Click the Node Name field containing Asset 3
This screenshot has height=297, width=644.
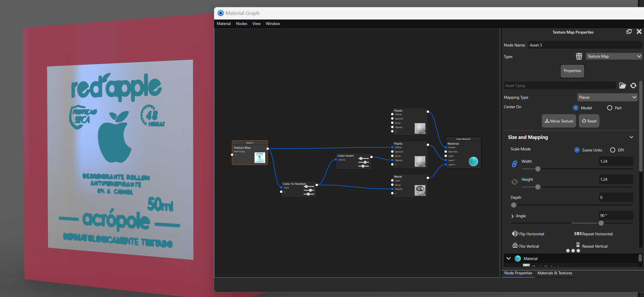(585, 45)
